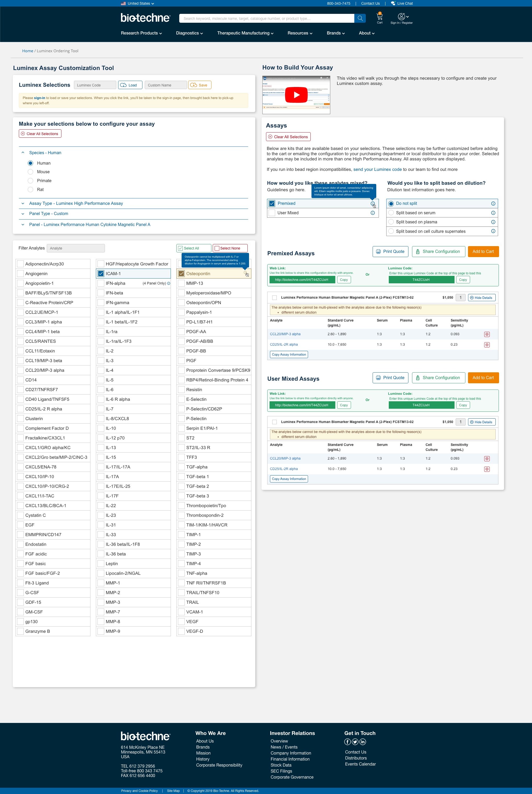Open the United States country dropdown

137,3
